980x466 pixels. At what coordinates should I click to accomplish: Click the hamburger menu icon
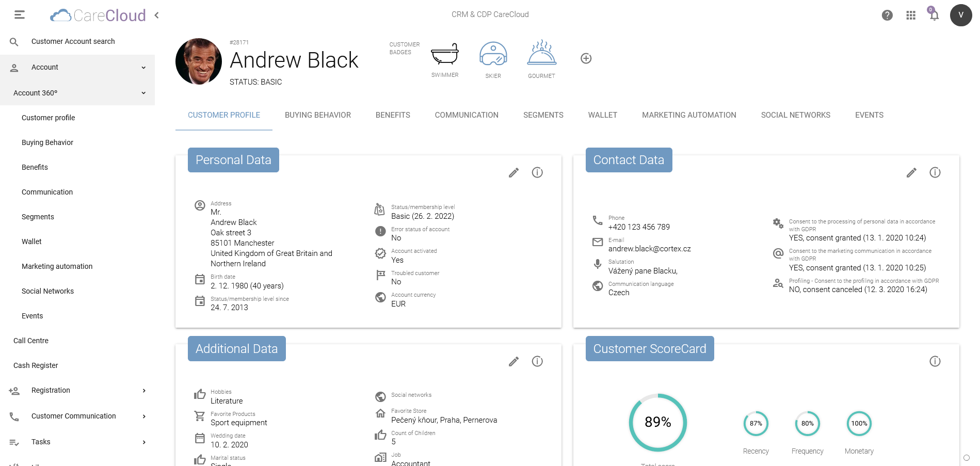click(x=20, y=15)
